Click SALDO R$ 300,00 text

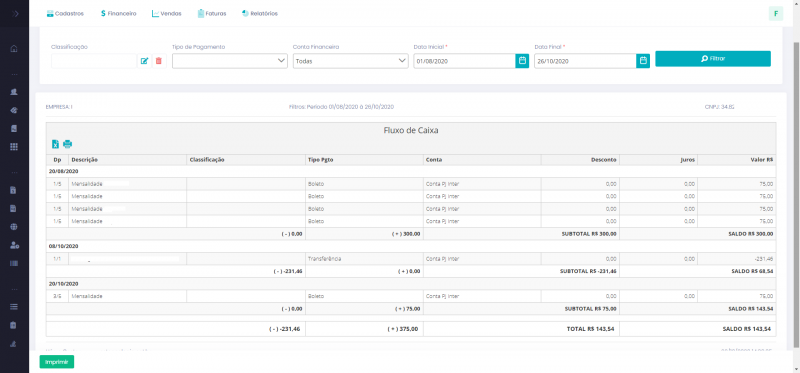tap(751, 234)
